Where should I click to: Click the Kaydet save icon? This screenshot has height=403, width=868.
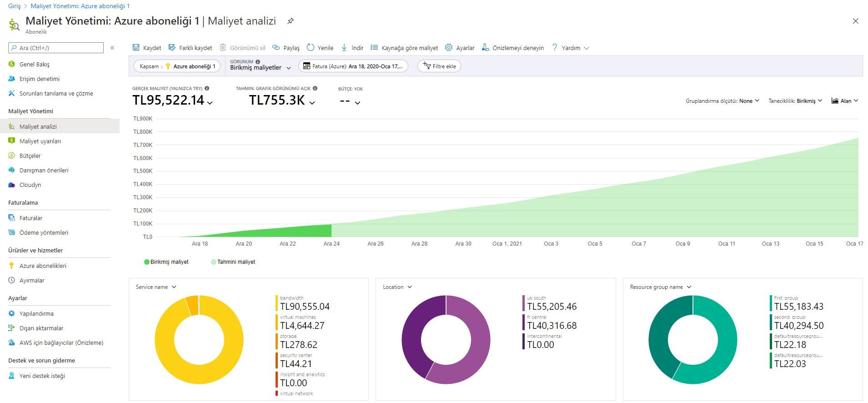(136, 48)
